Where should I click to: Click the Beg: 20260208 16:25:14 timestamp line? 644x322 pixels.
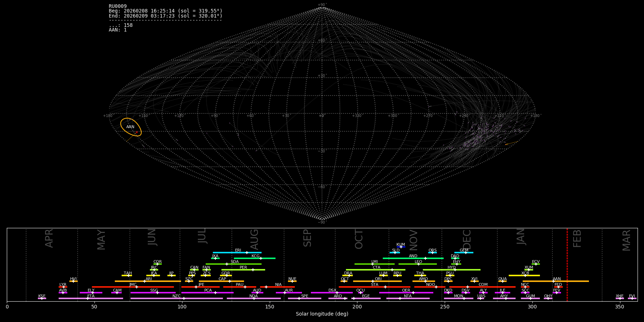pos(166,11)
